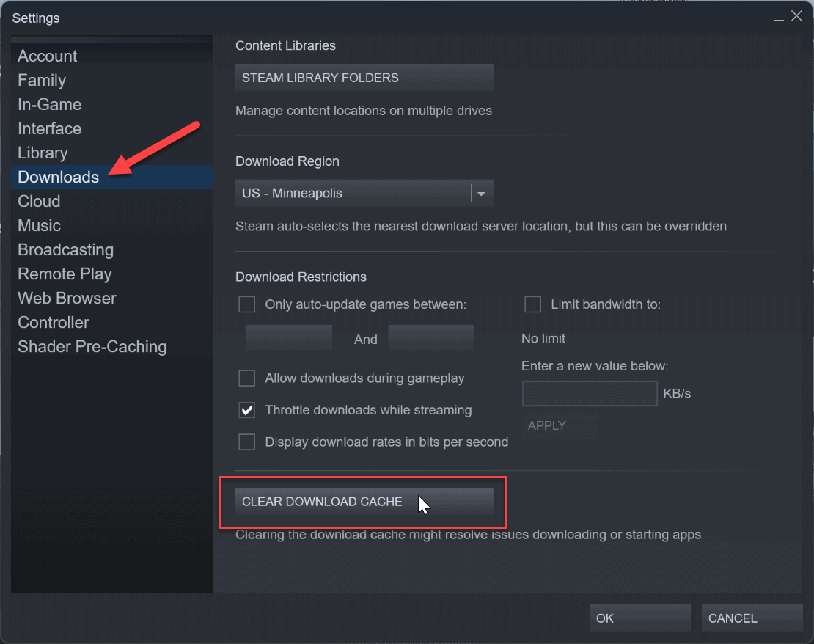Click the bandwidth value input field
Viewport: 814px width, 644px height.
tap(590, 393)
